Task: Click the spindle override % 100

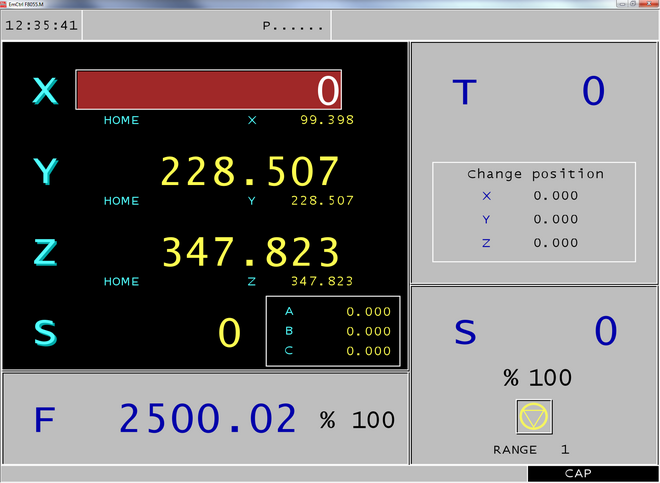Action: click(536, 378)
